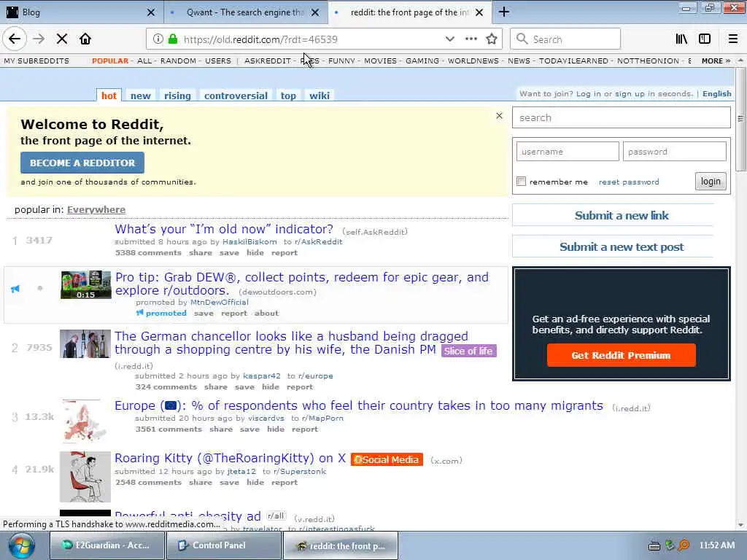Close the reddit front page tab
747x560 pixels.
pyautogui.click(x=479, y=12)
